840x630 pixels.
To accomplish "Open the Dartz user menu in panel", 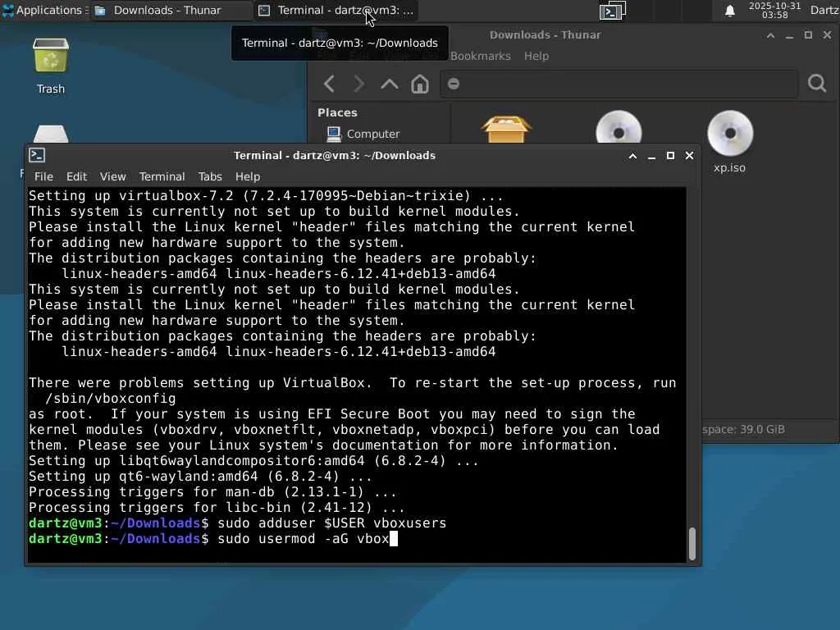I will pyautogui.click(x=824, y=10).
